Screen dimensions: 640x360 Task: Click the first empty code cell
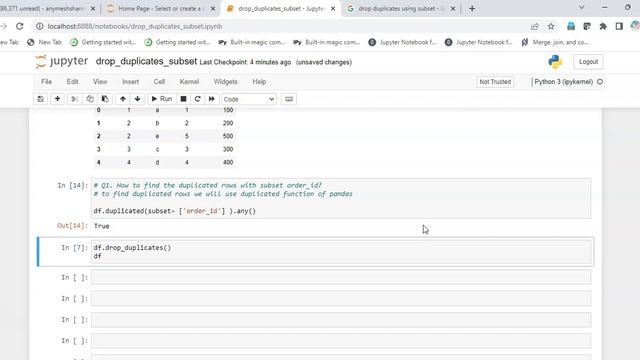341,277
